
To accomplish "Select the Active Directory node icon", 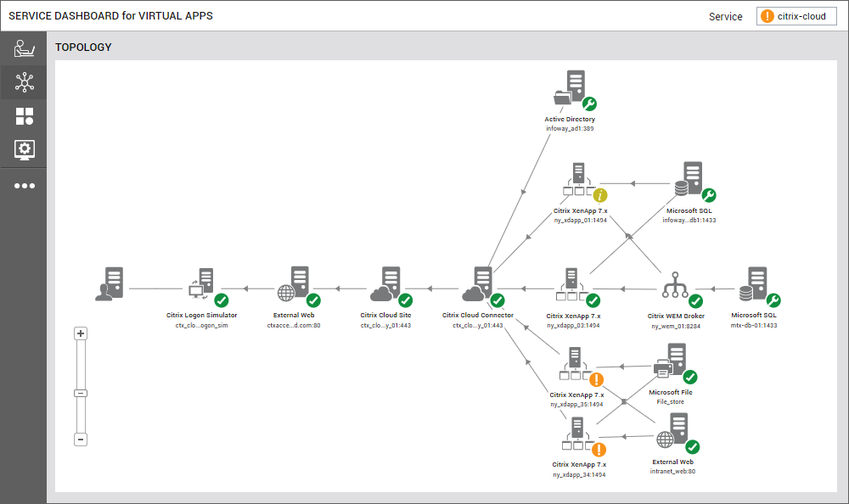I will [x=570, y=87].
